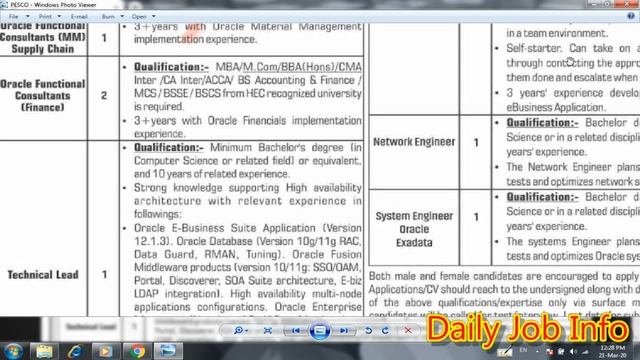Go to the Next image
Screen dimensions: 640x360
click(x=344, y=330)
